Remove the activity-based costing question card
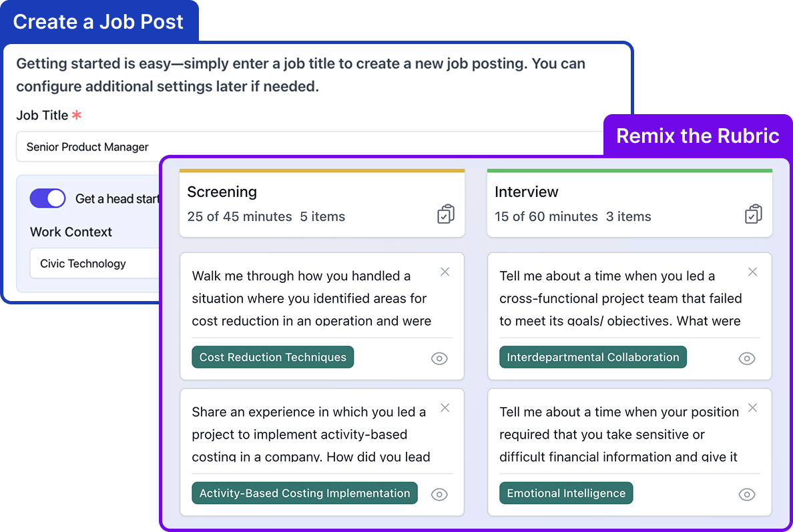This screenshot has width=793, height=532. click(445, 408)
